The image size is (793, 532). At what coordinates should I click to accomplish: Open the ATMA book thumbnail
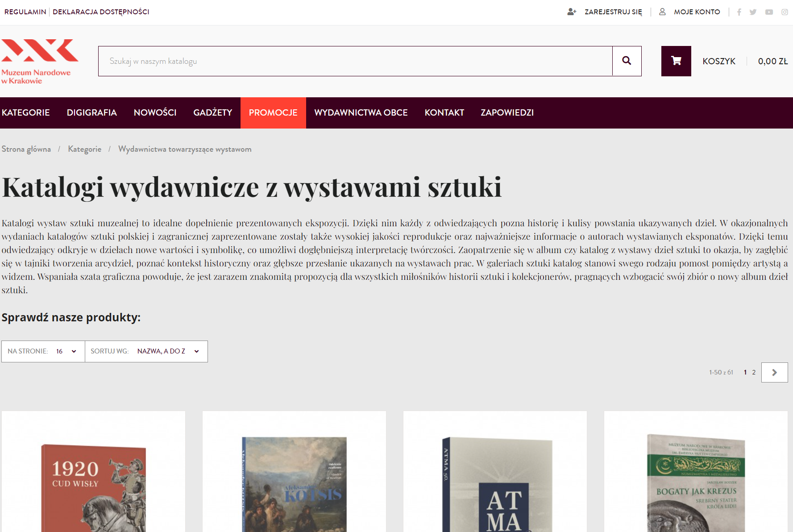click(497, 484)
